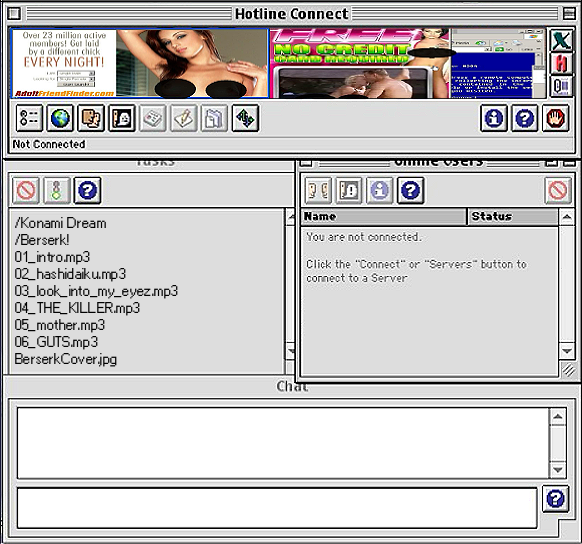The width and height of the screenshot is (582, 544).
Task: Click the Online Users scrollbar down arrow
Action: tap(567, 351)
